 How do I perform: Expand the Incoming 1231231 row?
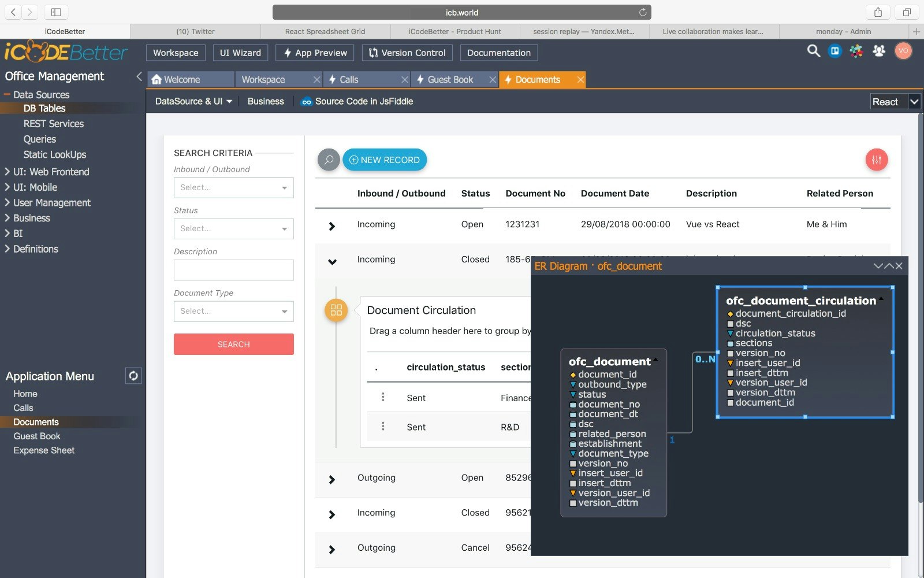331,226
